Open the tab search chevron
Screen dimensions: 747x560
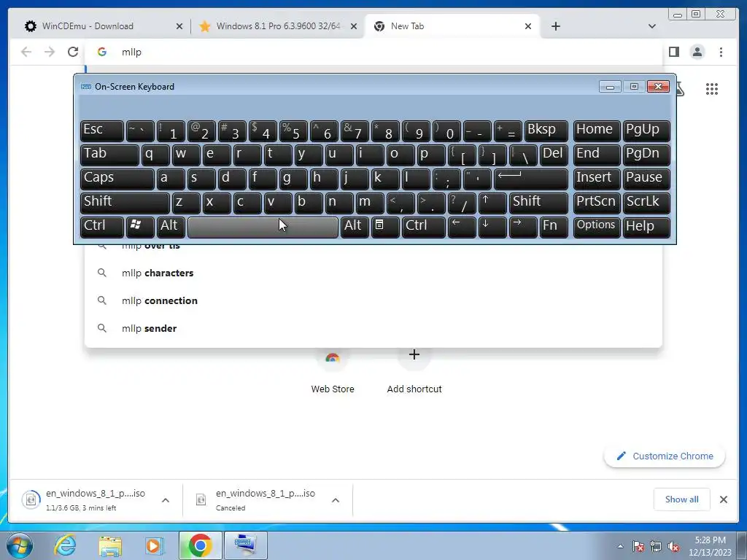click(651, 26)
